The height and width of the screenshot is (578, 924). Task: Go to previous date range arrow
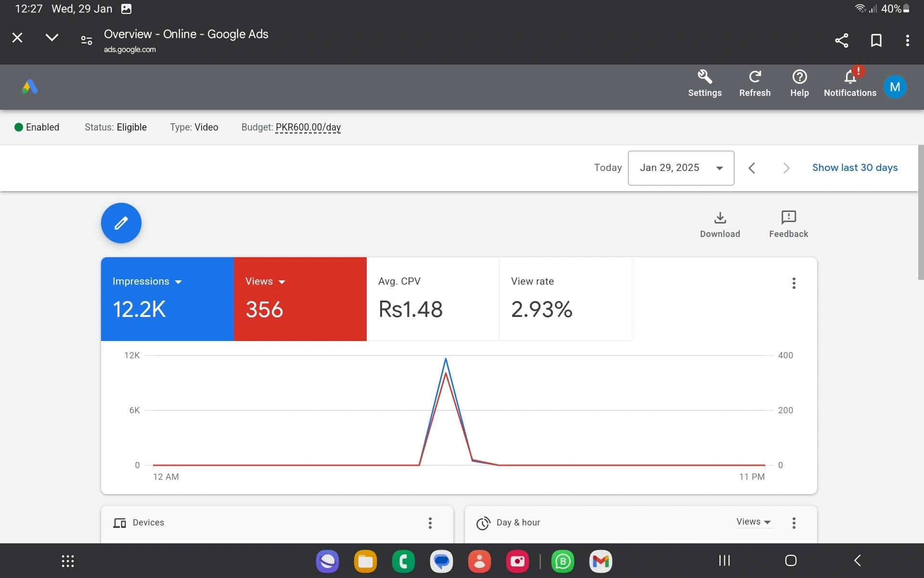click(752, 168)
